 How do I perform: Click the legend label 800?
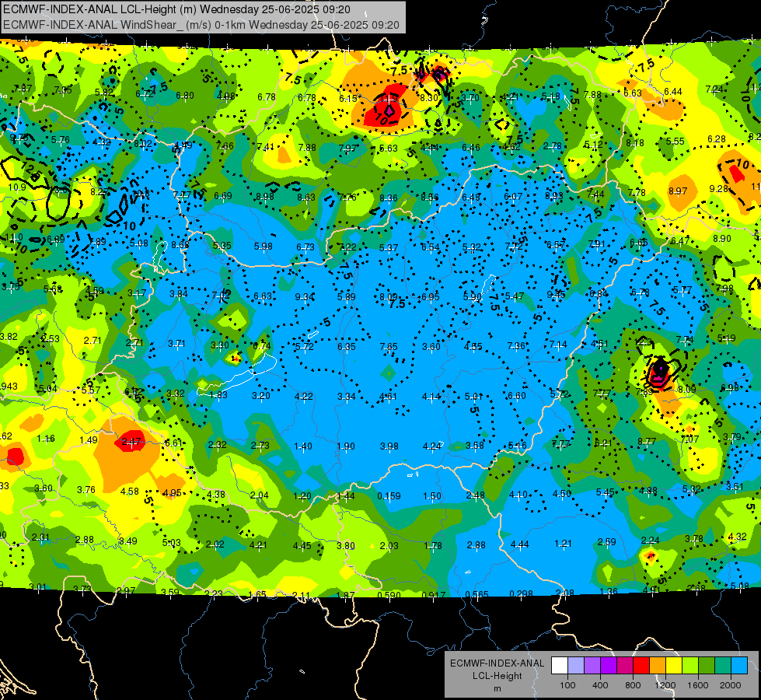[633, 685]
